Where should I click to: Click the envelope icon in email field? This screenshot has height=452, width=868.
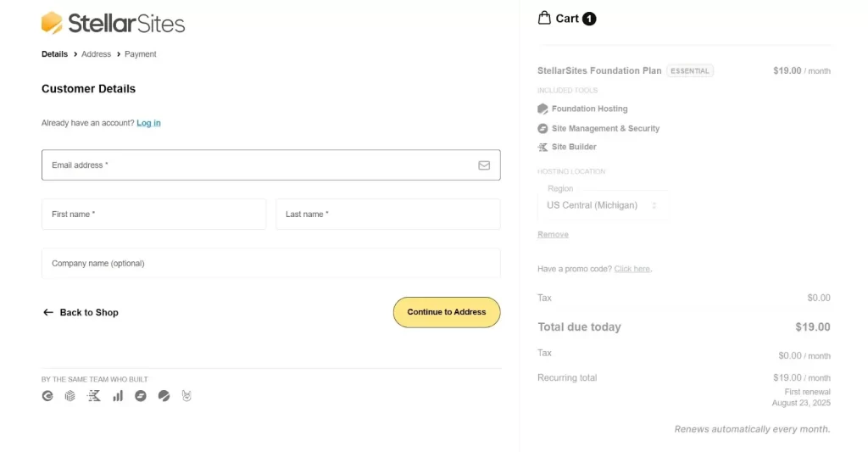(484, 165)
